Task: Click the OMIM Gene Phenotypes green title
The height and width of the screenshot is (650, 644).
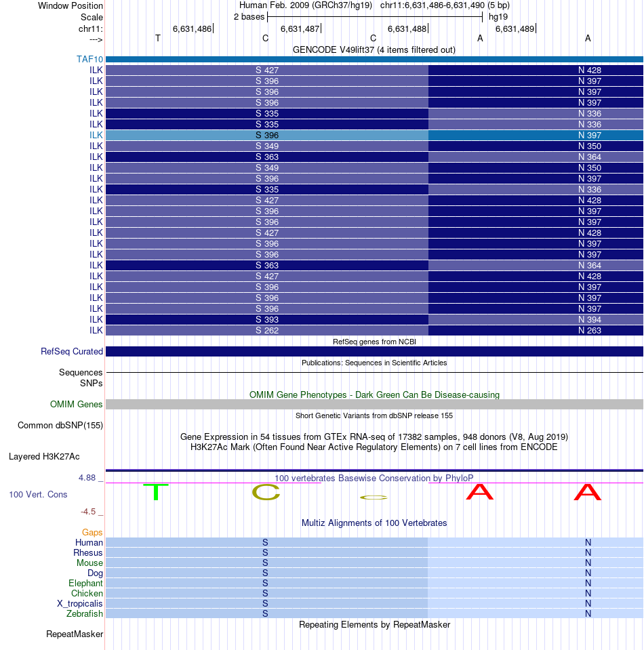Action: point(374,394)
